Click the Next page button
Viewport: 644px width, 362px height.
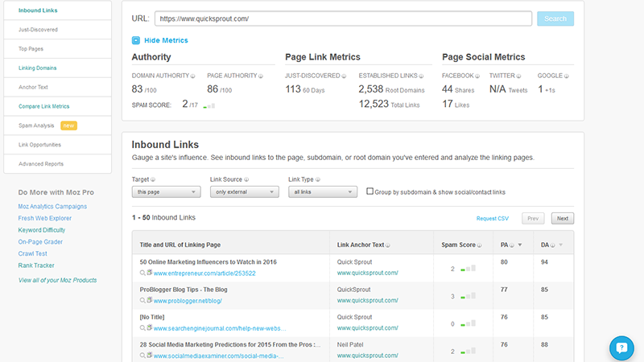pyautogui.click(x=562, y=218)
